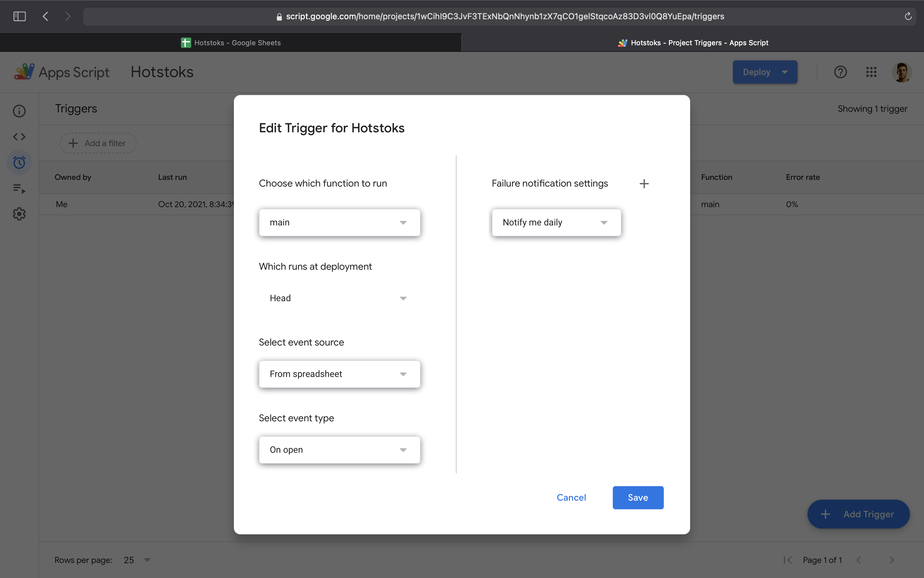Go to previous page chevron
The width and height of the screenshot is (924, 578).
coord(858,560)
